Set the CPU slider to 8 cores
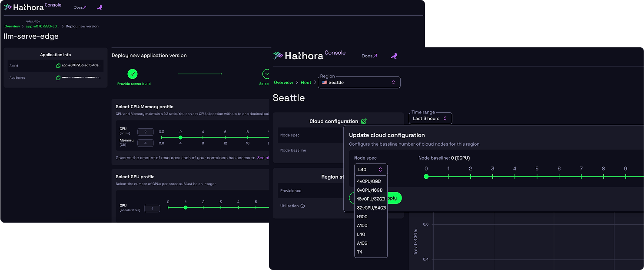The image size is (644, 270). point(248,137)
